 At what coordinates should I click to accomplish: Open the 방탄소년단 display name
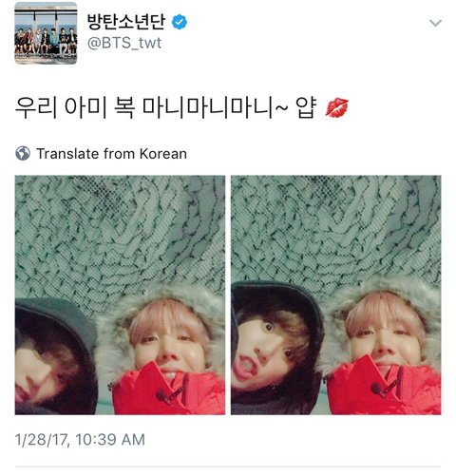[126, 22]
